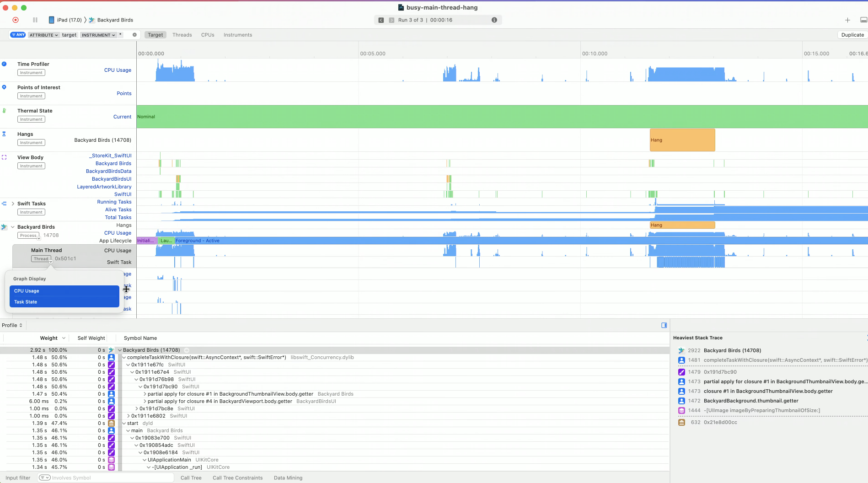Viewport: 868px width, 483px height.
Task: Expand the 0x1911e6802 SwiftUI row
Action: (x=128, y=416)
